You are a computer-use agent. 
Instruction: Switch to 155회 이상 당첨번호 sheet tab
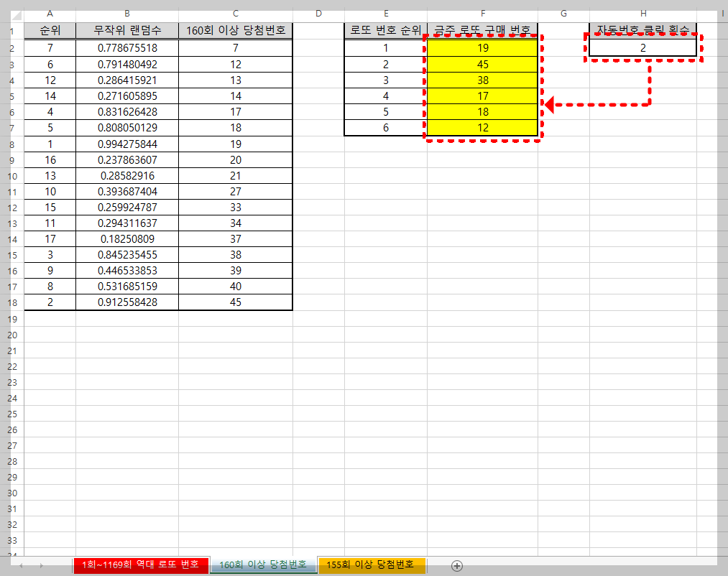pos(372,565)
